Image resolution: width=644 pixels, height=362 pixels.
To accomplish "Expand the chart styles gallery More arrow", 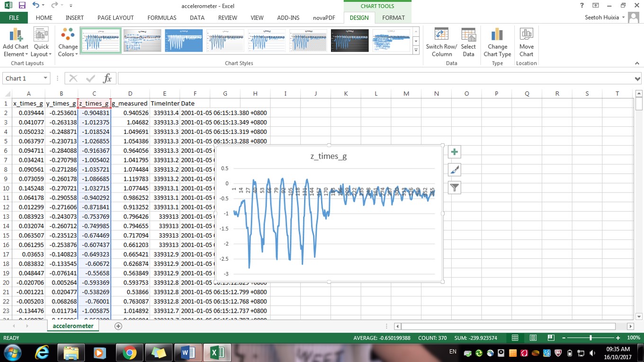I will 416,50.
